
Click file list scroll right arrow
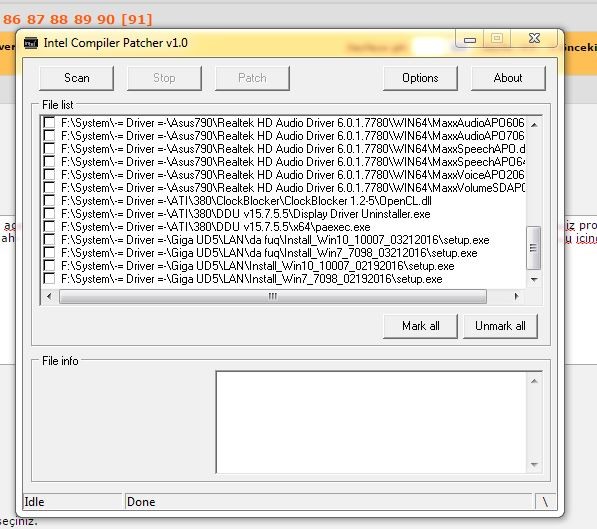tap(516, 296)
